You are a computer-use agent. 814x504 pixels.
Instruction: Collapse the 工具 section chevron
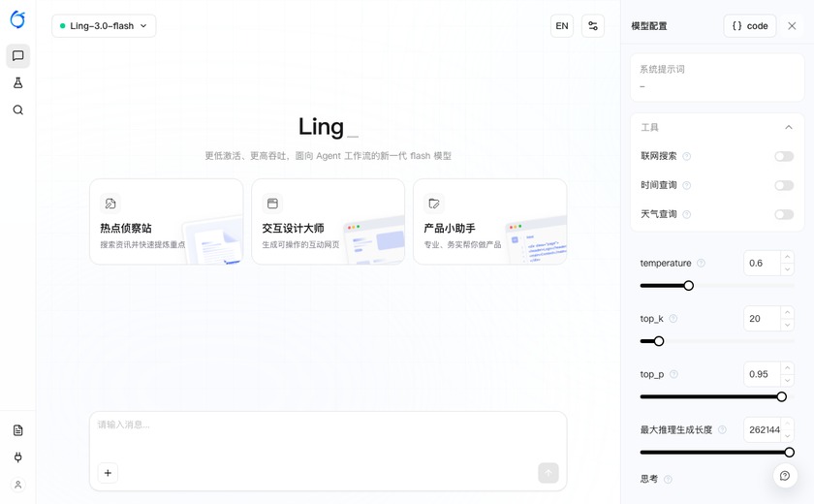(789, 127)
